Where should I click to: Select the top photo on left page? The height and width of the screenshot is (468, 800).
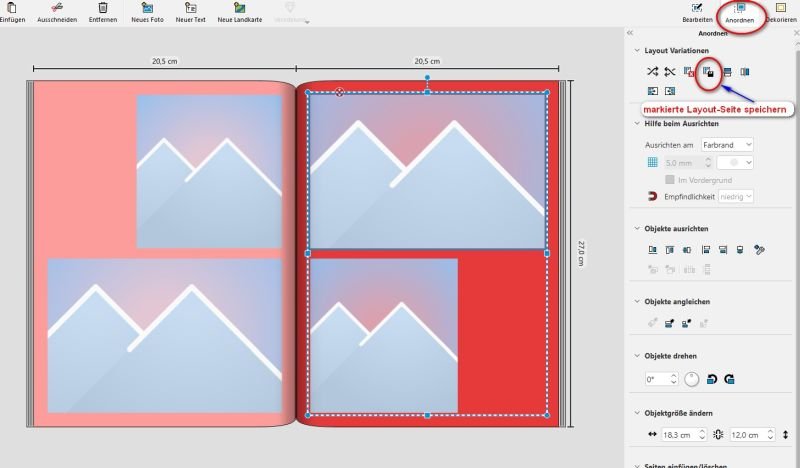(209, 171)
